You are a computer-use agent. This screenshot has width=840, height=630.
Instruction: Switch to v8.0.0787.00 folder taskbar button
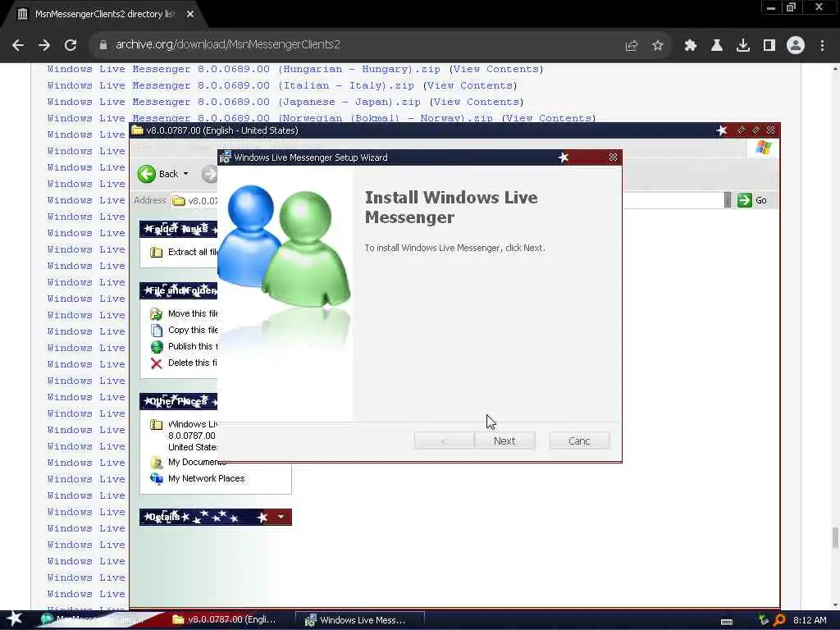[x=225, y=620]
